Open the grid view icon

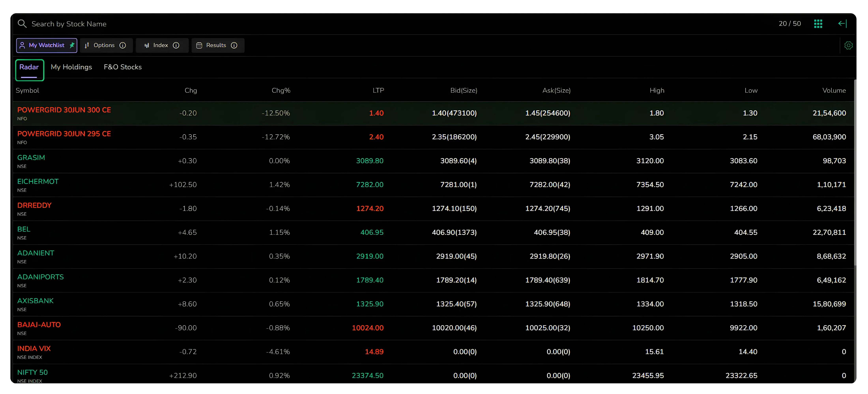click(x=818, y=24)
